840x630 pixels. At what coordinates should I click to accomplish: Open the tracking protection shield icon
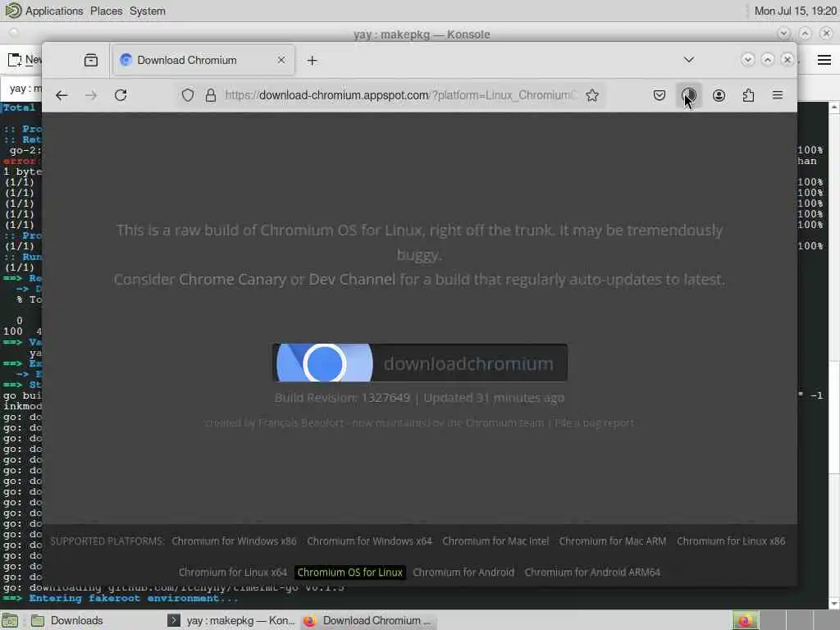coord(188,95)
